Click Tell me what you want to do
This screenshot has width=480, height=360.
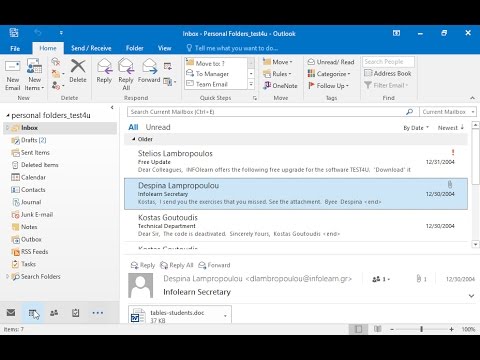click(x=232, y=48)
